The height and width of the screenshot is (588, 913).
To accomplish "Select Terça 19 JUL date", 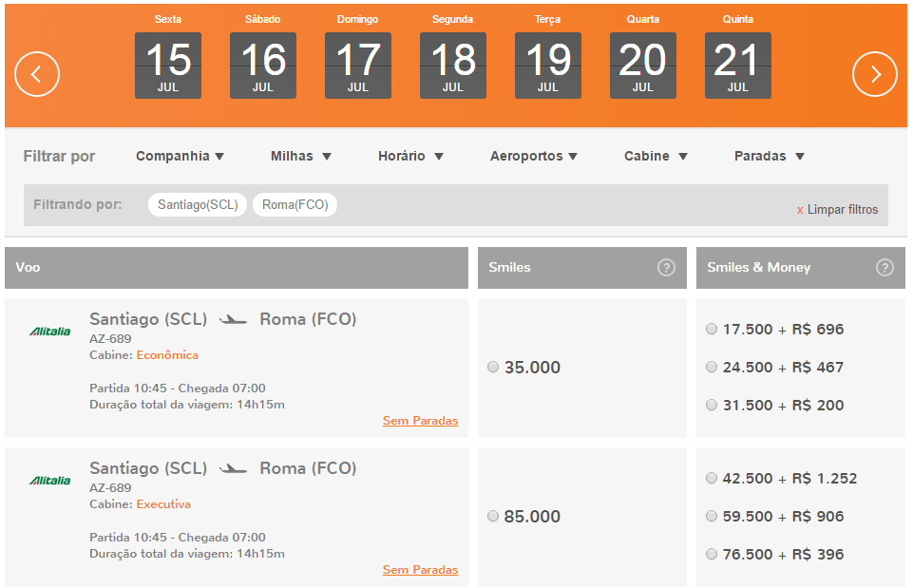I will pos(548,65).
